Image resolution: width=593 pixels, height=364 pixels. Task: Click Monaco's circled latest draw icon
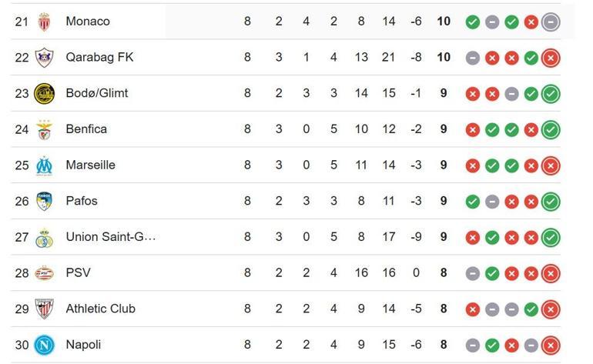(x=550, y=22)
